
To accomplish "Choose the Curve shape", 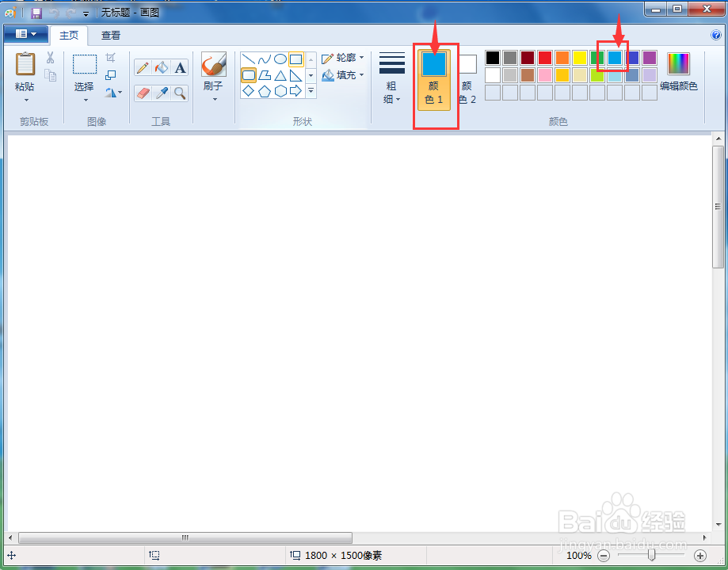I will [264, 59].
